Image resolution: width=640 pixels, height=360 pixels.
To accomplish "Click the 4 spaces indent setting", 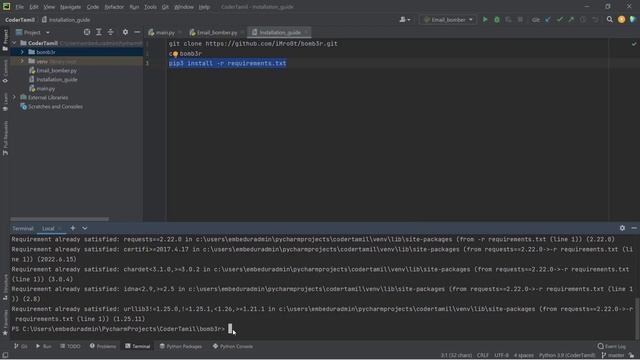I will pos(524,355).
